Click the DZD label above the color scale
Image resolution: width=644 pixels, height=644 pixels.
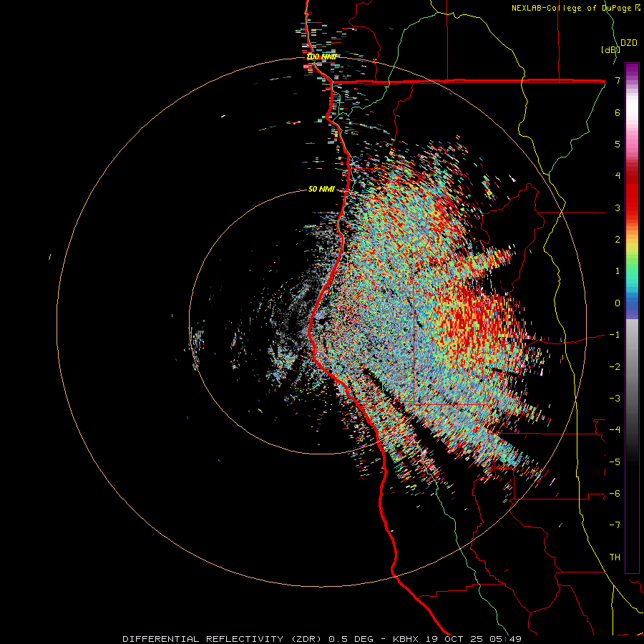pos(628,43)
